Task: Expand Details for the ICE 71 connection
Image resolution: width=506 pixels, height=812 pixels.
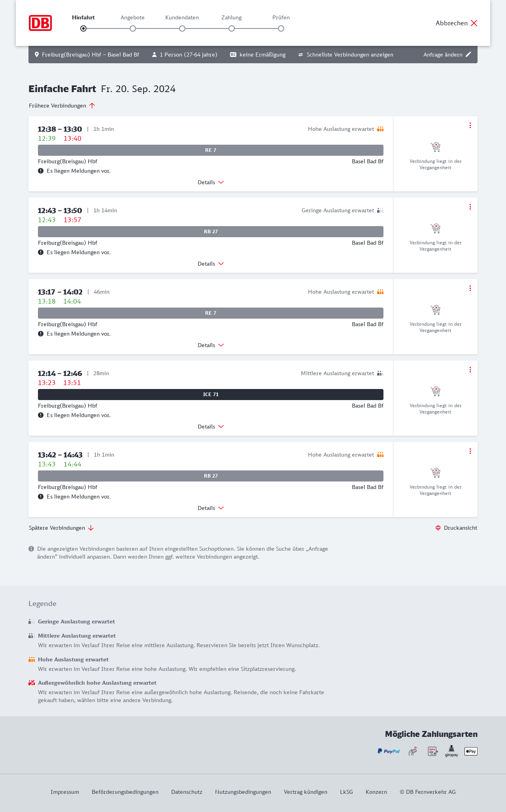Action: click(x=211, y=427)
